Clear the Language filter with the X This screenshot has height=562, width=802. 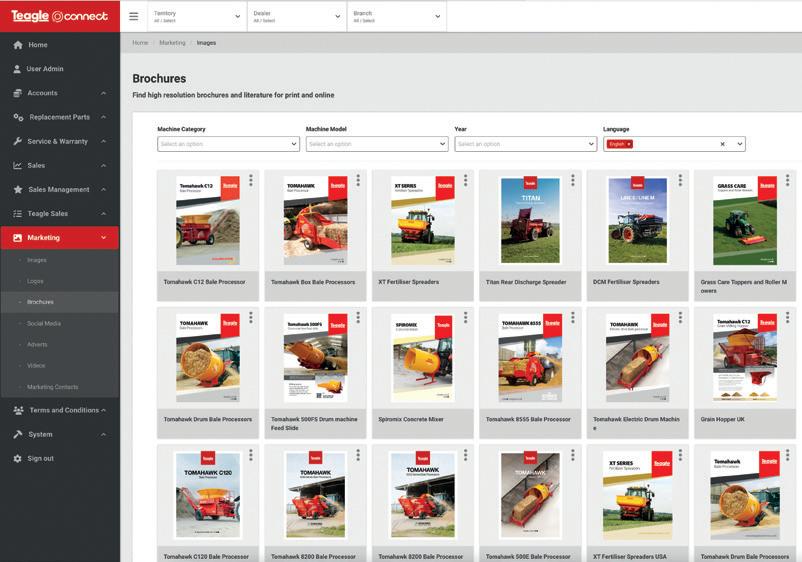[723, 144]
